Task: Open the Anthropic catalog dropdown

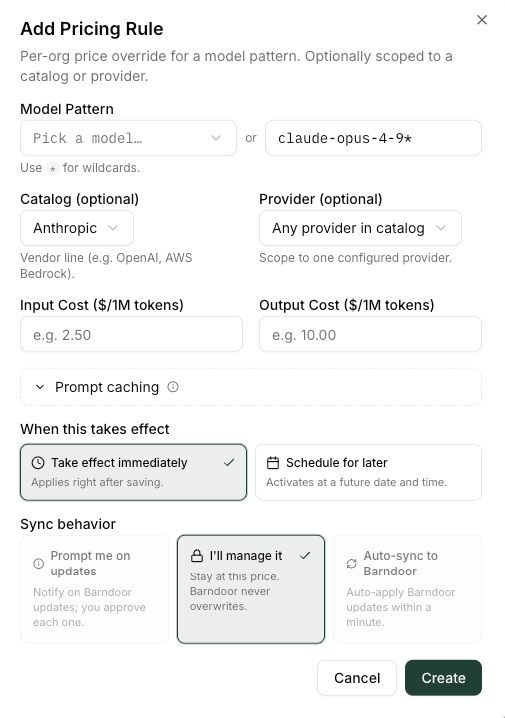Action: click(x=77, y=228)
